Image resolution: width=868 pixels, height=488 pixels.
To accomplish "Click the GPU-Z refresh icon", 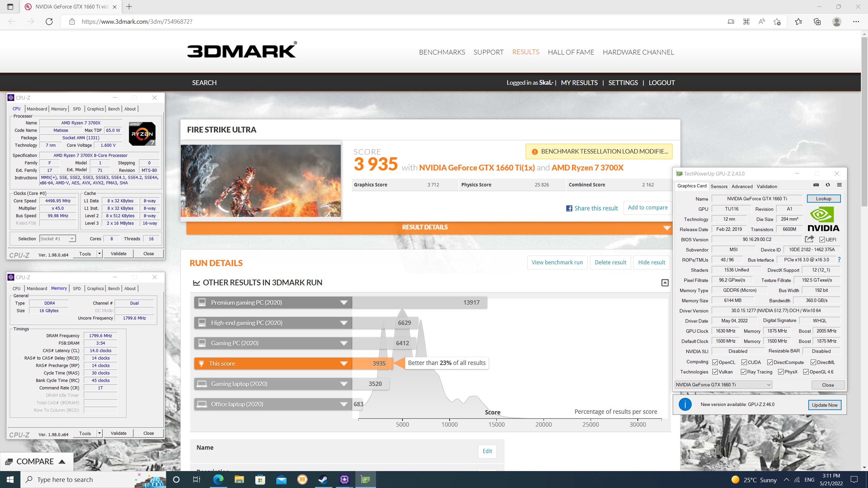I will coord(828,185).
